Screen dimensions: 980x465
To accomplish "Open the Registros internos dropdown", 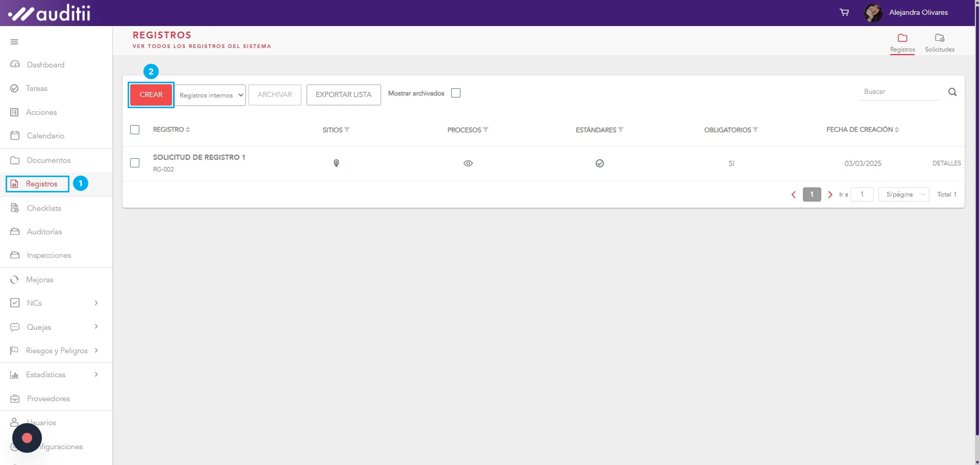I will click(x=210, y=95).
